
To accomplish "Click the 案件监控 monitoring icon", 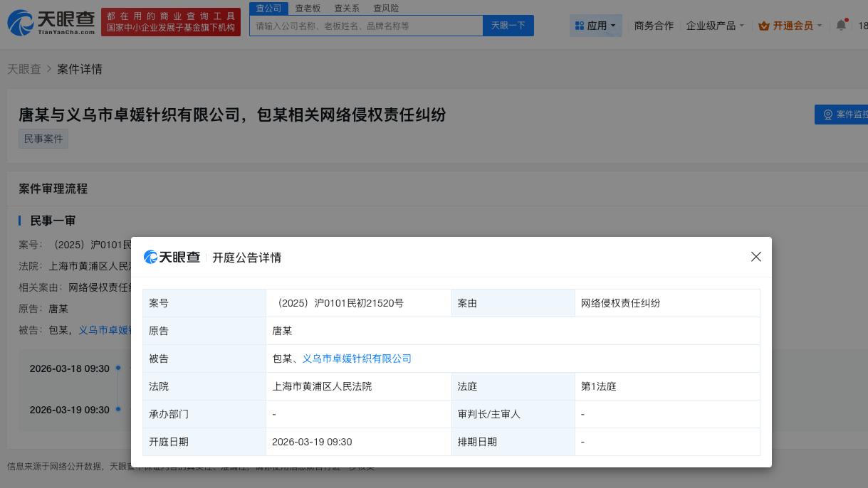I will (828, 115).
